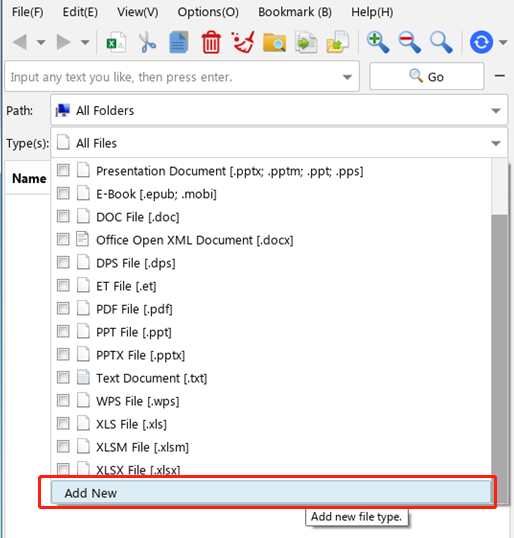Tick the Text Document [.txt] checkbox
This screenshot has width=514, height=538.
pyautogui.click(x=63, y=377)
